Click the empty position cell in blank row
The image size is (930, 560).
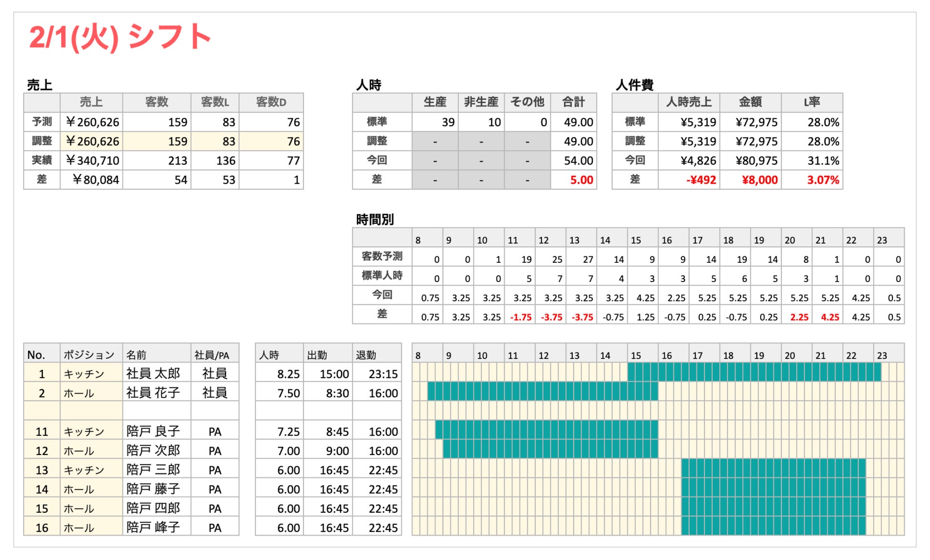[91, 411]
